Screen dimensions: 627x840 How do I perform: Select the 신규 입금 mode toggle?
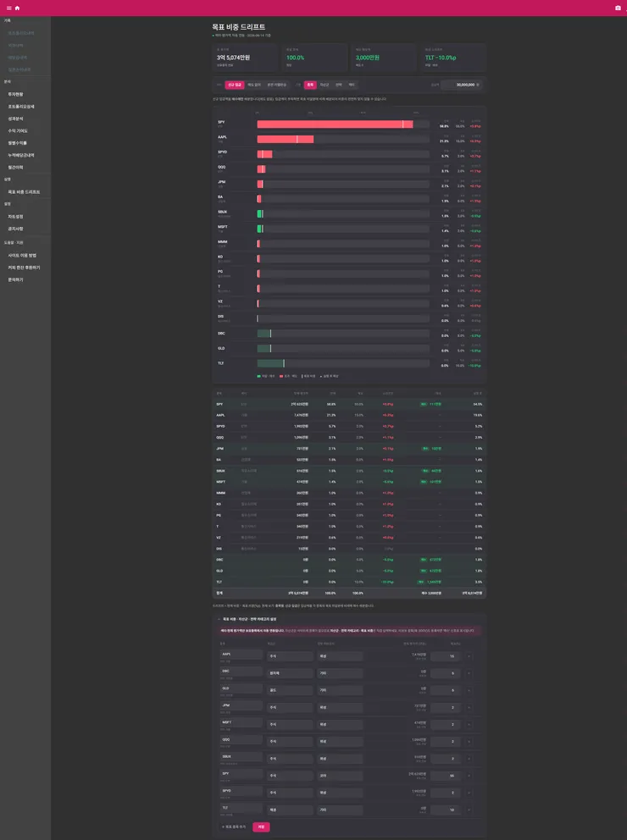tap(234, 85)
